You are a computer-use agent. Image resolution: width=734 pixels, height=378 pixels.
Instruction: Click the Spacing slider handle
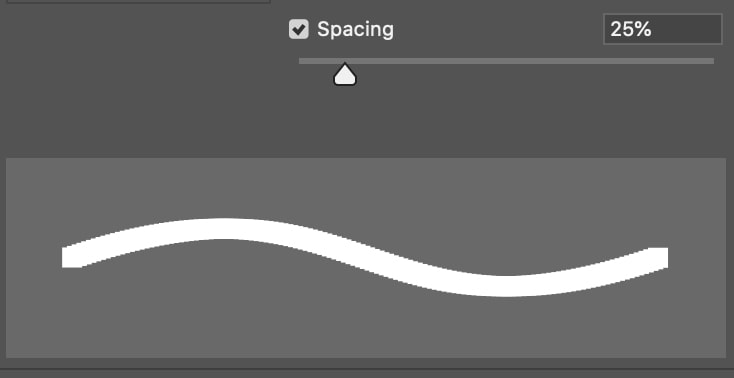point(345,74)
